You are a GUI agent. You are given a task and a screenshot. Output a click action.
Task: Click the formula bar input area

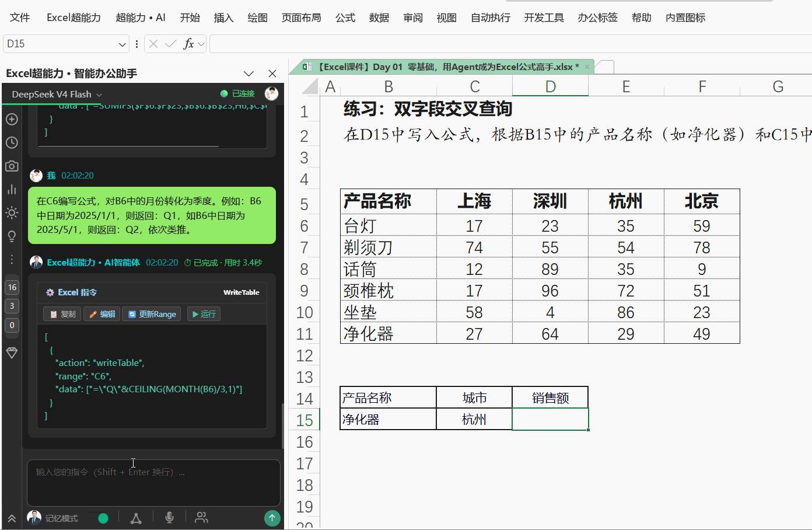(510, 44)
